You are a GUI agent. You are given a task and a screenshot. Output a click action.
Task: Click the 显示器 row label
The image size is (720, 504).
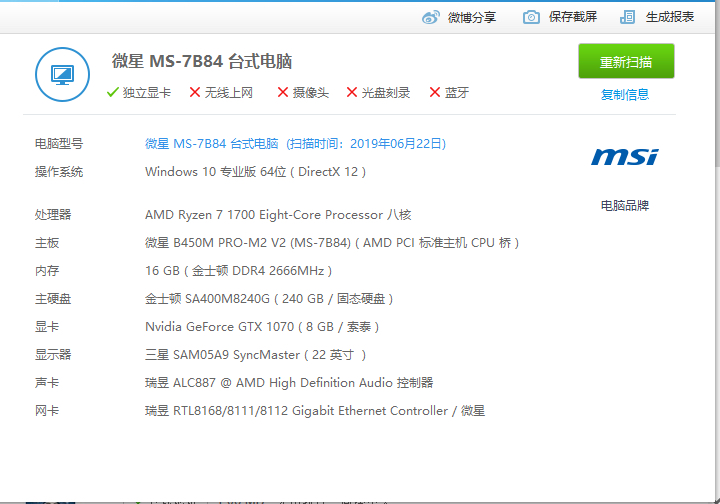pos(53,354)
